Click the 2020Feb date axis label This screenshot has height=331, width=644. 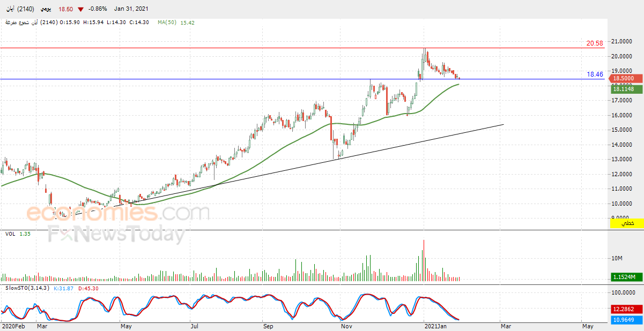(13, 326)
